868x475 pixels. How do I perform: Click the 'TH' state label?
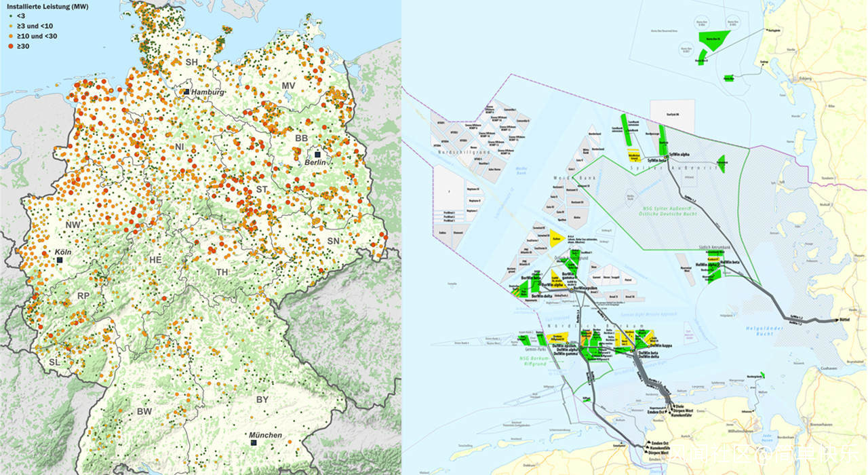pyautogui.click(x=222, y=272)
